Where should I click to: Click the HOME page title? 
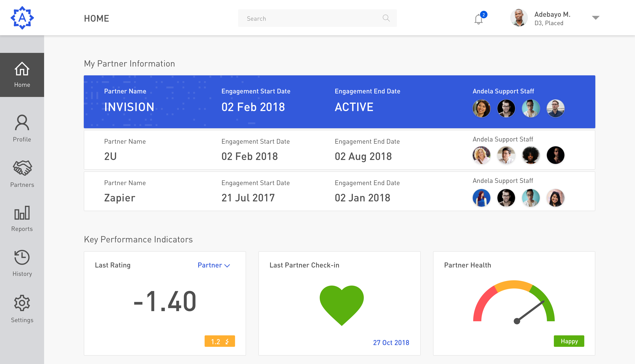point(97,19)
